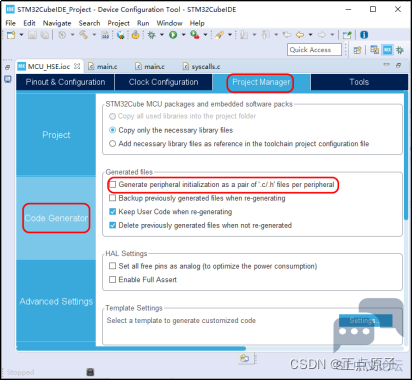This screenshot has height=381, width=412.
Task: Uncheck Keep User Code when re-generating
Action: click(x=113, y=212)
